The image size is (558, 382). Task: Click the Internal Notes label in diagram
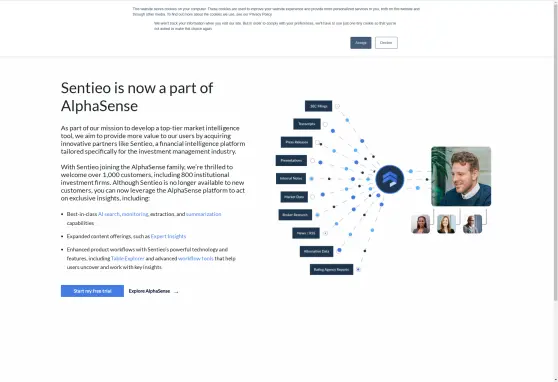click(291, 178)
